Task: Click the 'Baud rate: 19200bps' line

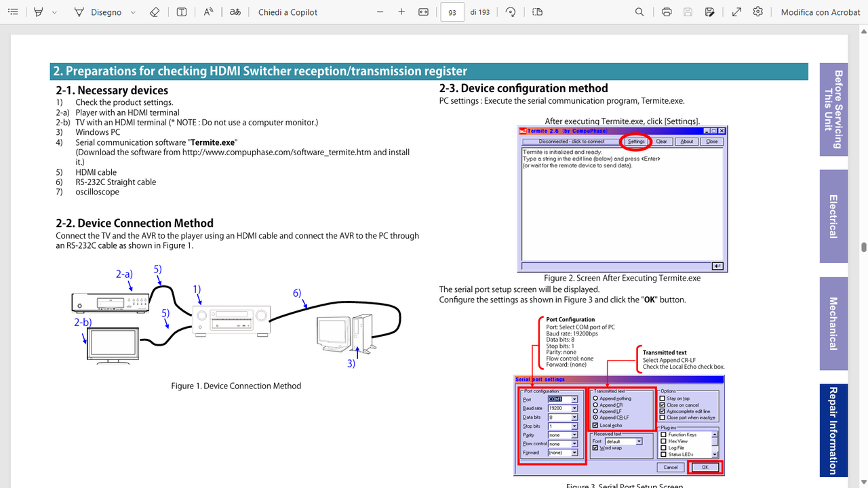Action: 572,333
